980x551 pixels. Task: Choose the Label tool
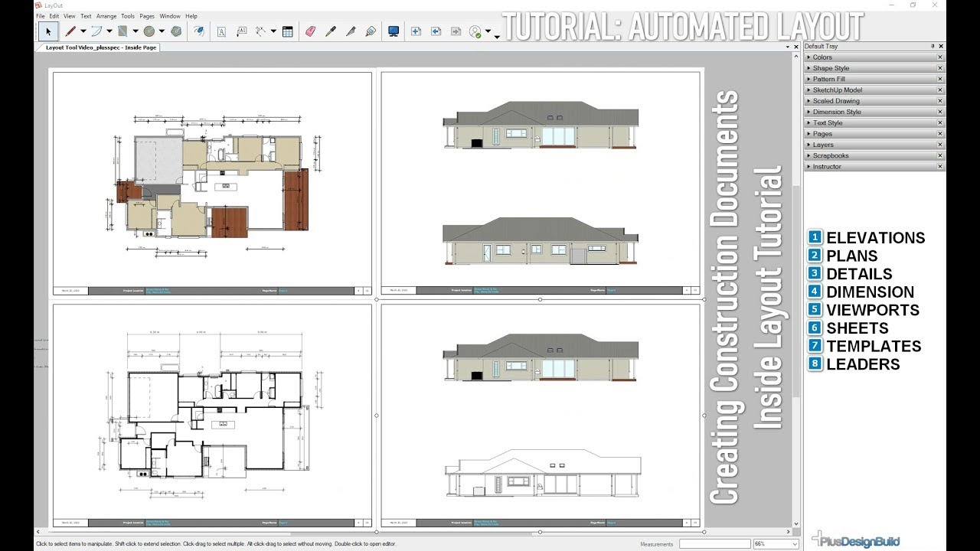click(242, 31)
